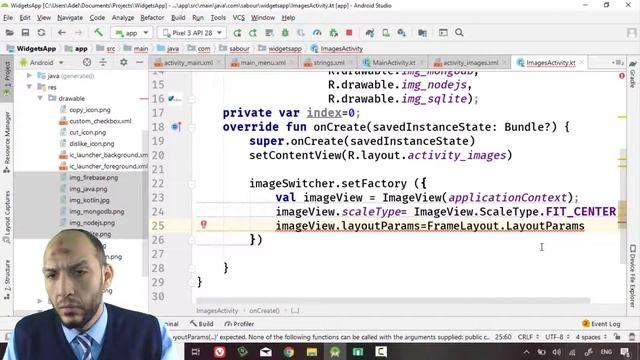640x360 pixels.
Task: Close the ImagesActivity.kt tab
Action: click(581, 62)
